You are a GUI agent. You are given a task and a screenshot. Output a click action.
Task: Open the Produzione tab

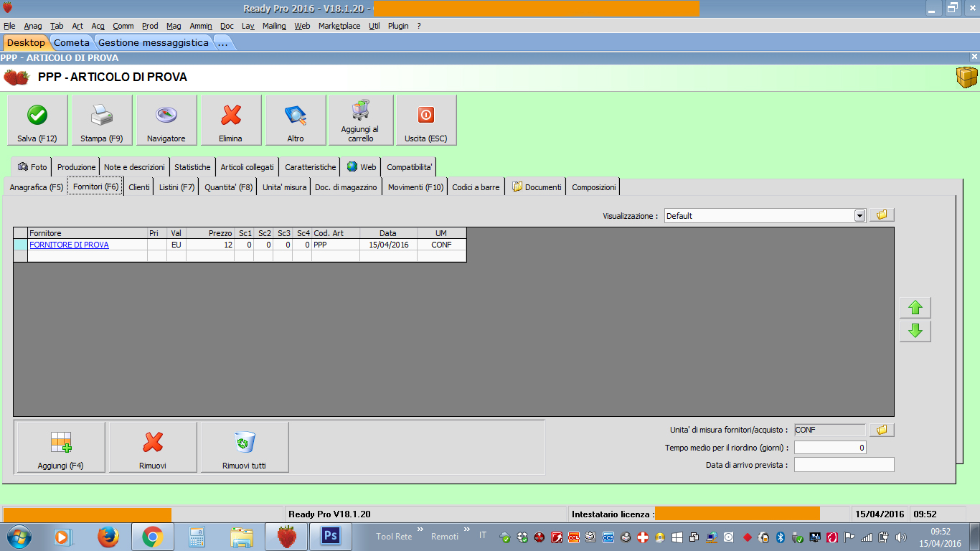(x=76, y=167)
